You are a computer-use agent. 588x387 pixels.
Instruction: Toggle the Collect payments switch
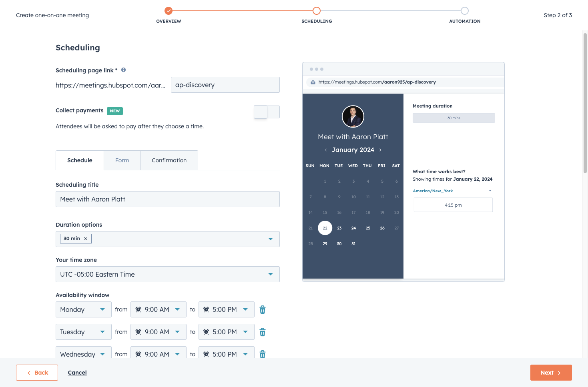click(267, 112)
